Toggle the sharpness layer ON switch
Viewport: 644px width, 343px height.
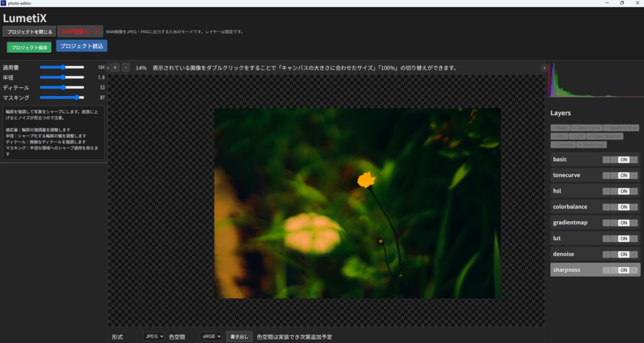(623, 270)
